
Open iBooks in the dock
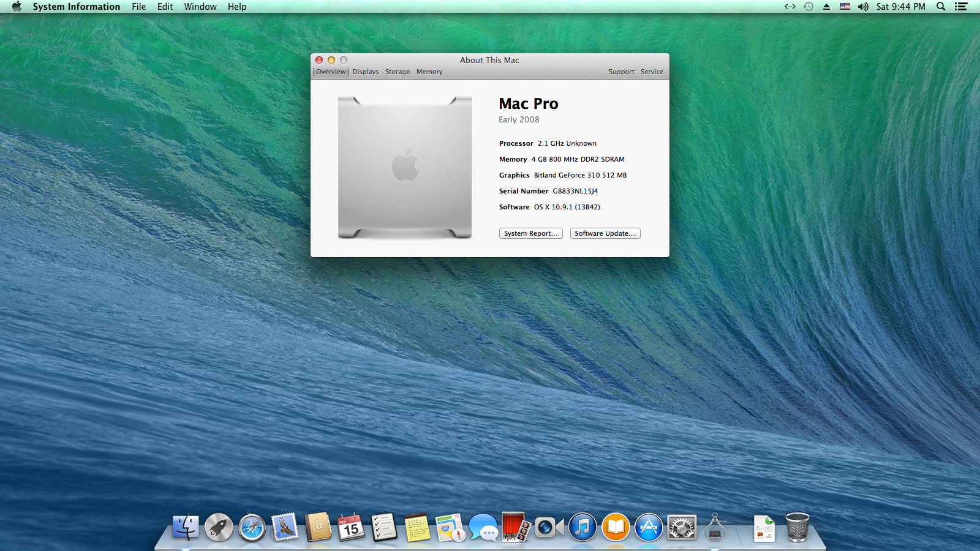(616, 527)
